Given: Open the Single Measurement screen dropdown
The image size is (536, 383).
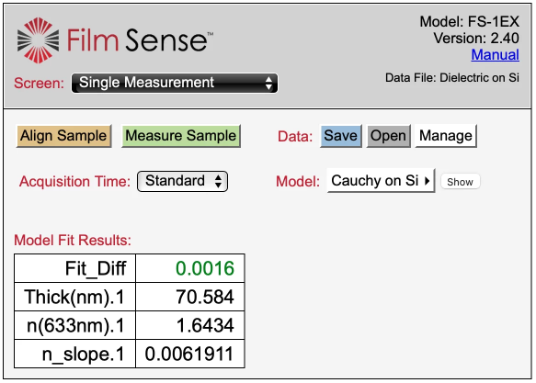Looking at the screenshot, I should click(x=175, y=83).
